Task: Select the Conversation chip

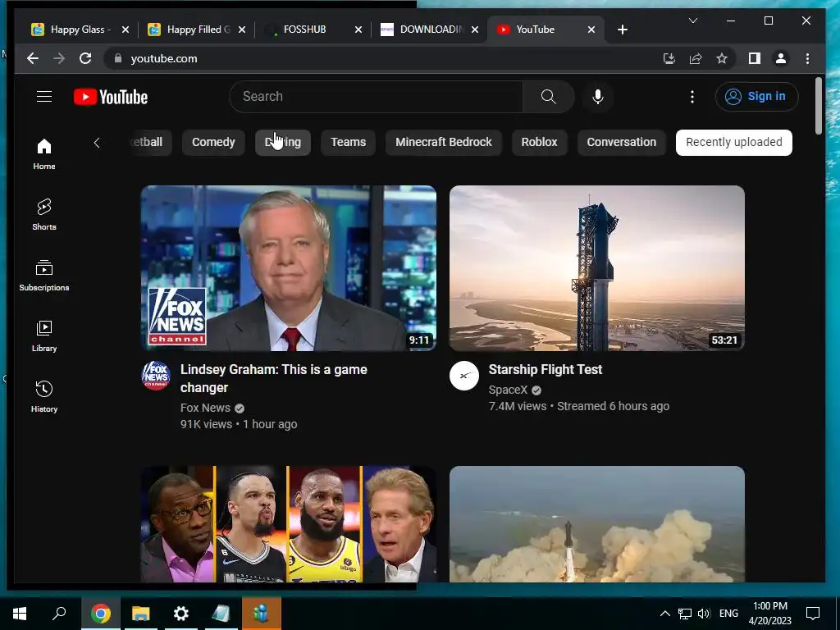Action: coord(622,142)
